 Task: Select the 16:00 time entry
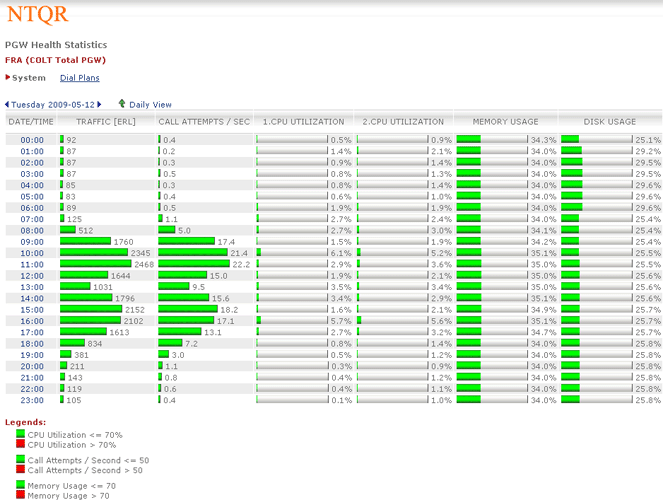click(x=32, y=321)
